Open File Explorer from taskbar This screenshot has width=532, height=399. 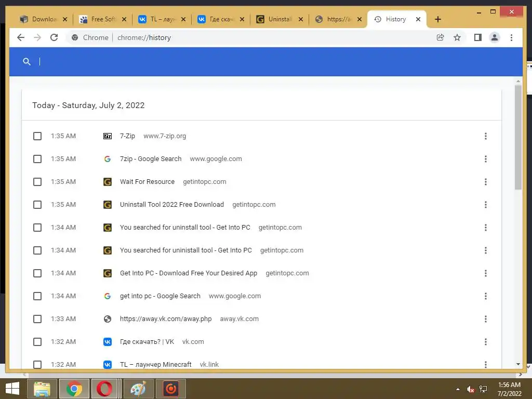pos(42,389)
